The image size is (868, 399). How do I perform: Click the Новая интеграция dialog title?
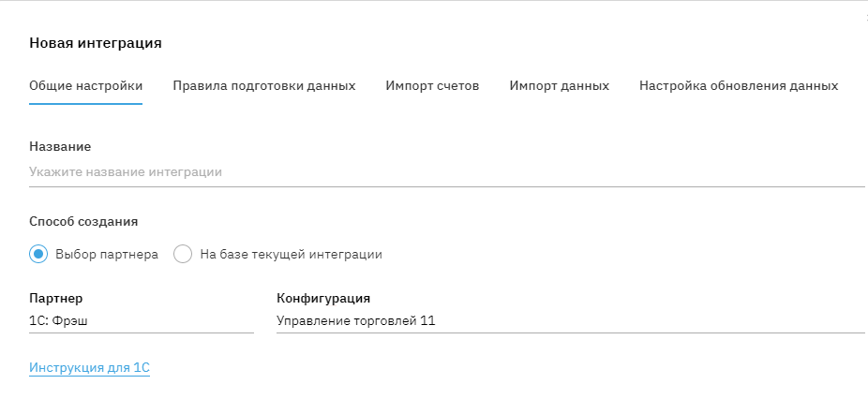96,43
